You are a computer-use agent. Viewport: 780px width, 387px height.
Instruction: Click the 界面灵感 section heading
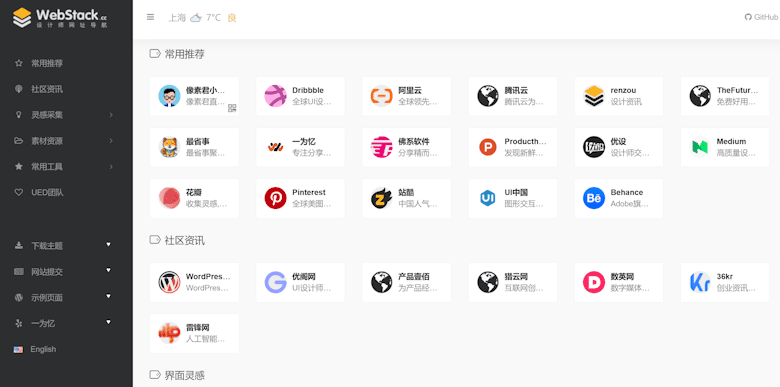click(x=185, y=375)
